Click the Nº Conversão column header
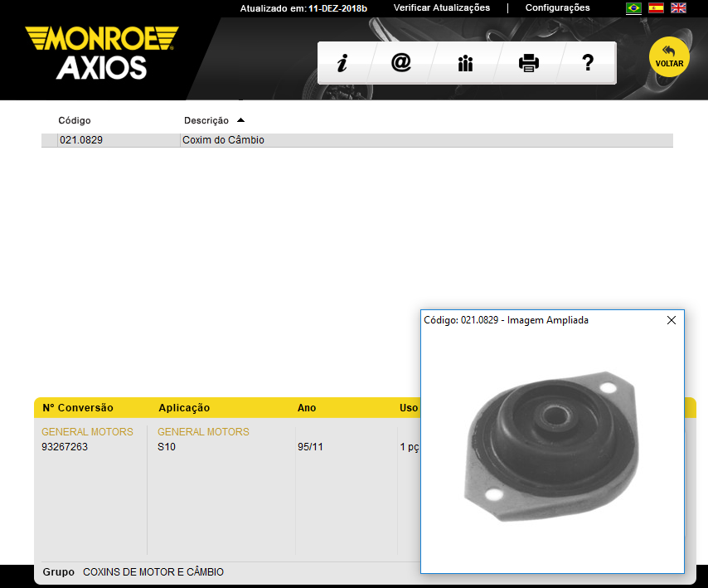Image resolution: width=708 pixels, height=588 pixels. tap(78, 408)
